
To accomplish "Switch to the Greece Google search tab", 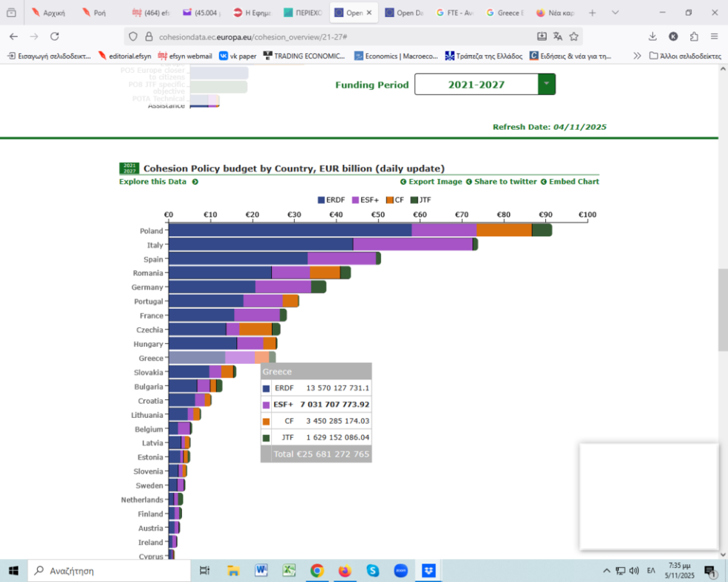I will click(x=505, y=13).
